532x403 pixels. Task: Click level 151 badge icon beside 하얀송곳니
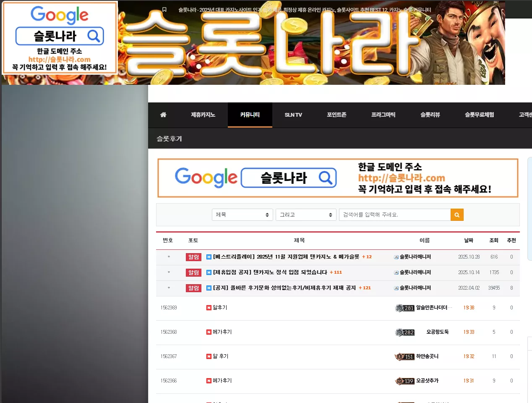tap(405, 357)
